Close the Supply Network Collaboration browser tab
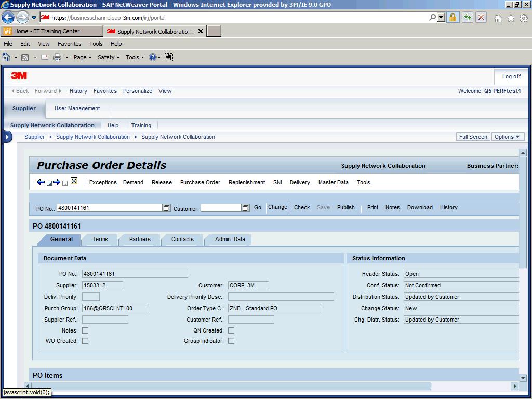 (201, 31)
